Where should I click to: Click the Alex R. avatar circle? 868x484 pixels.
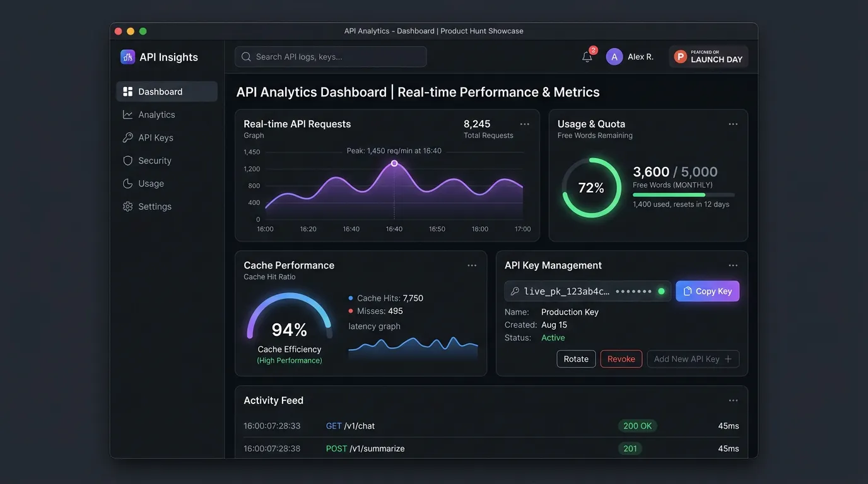click(x=614, y=57)
